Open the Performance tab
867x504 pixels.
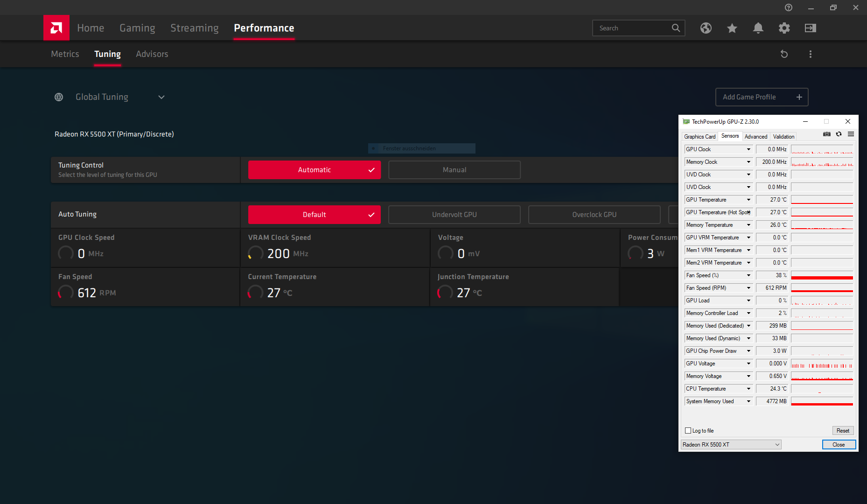pos(264,28)
